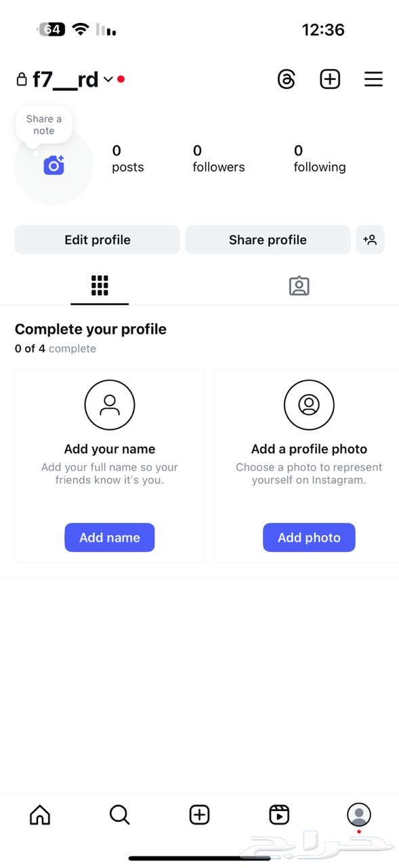Tap Add name under Add your name
The width and height of the screenshot is (399, 868).
[x=109, y=537]
